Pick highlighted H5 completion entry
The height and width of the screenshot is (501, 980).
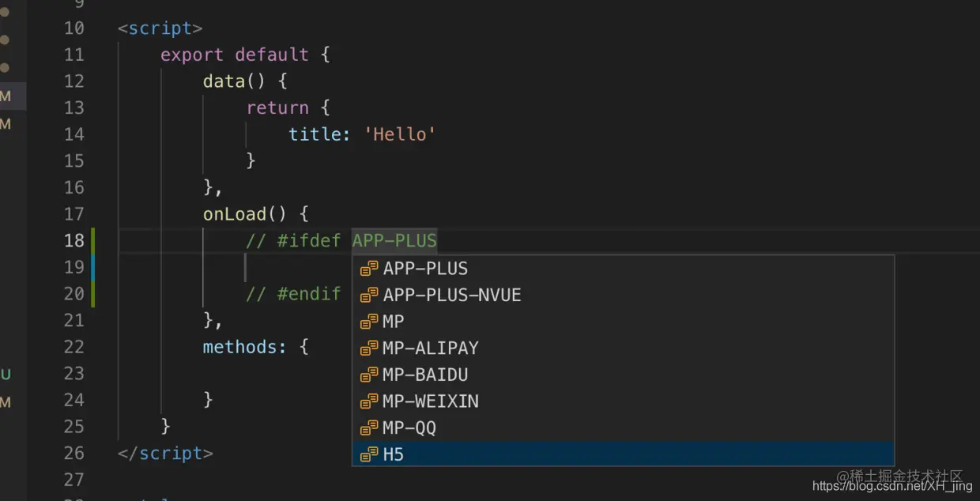click(623, 454)
